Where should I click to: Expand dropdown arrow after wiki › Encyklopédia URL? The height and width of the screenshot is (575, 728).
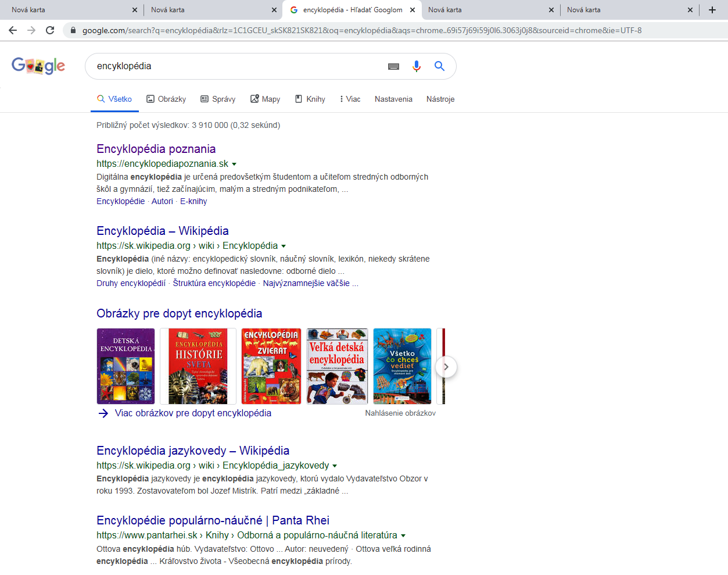(284, 247)
